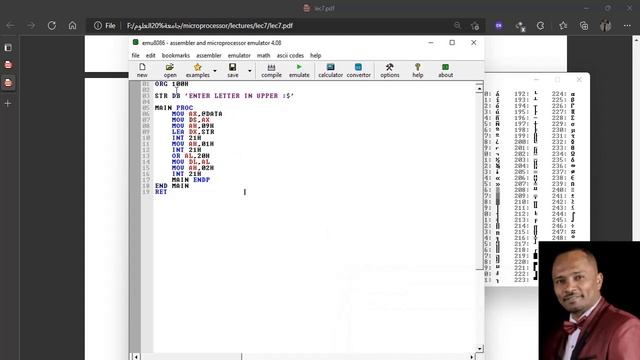Reload the PDF page
The height and width of the screenshot is (360, 640).
pyautogui.click(x=52, y=25)
